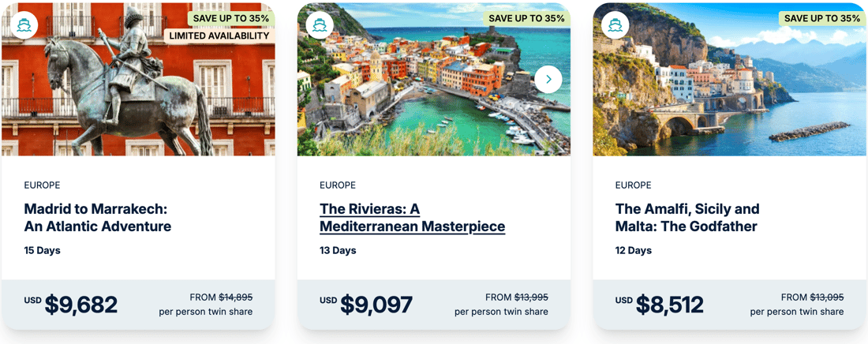Viewport: 868px width, 344px height.
Task: Click the struck-through $13,095 original price
Action: [x=827, y=297]
